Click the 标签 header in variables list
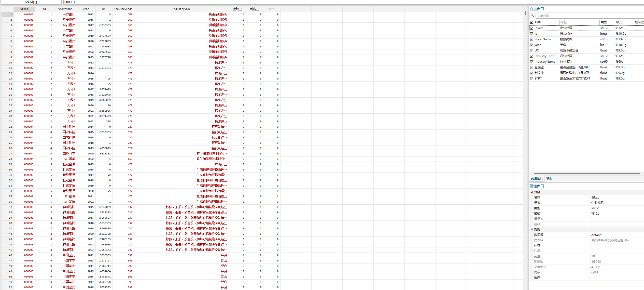 coord(564,22)
